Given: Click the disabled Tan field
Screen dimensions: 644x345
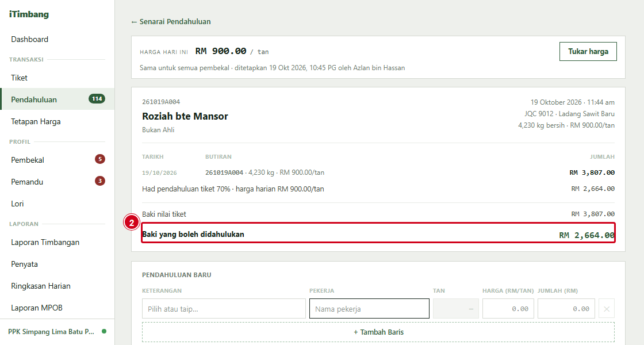Looking at the screenshot, I should [456, 308].
